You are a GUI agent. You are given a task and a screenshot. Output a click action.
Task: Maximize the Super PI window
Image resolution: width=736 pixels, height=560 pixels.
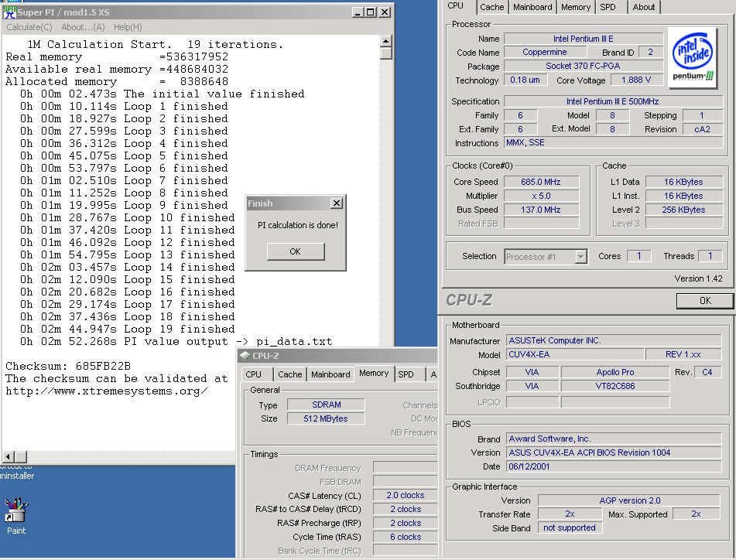pos(371,12)
